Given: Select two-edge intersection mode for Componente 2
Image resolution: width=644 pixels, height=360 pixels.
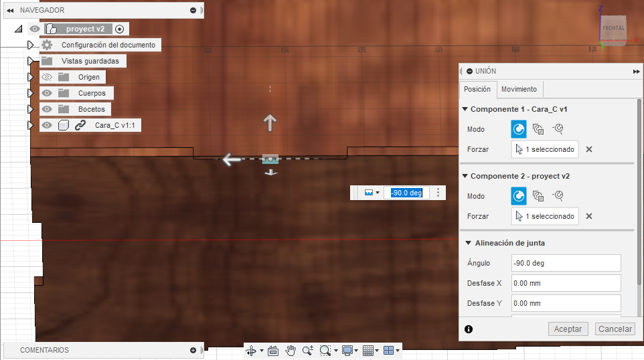Looking at the screenshot, I should coord(558,196).
